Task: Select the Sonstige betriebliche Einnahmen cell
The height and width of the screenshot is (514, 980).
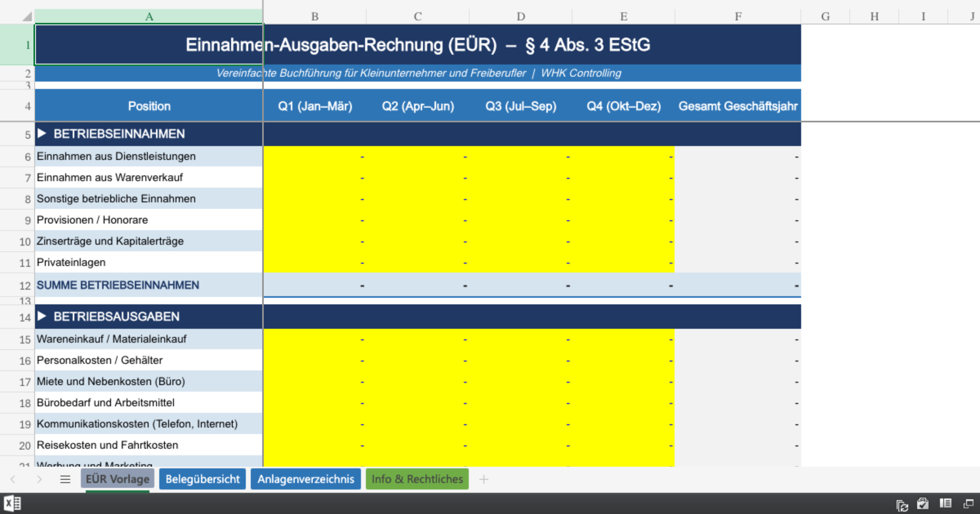Action: [x=149, y=199]
